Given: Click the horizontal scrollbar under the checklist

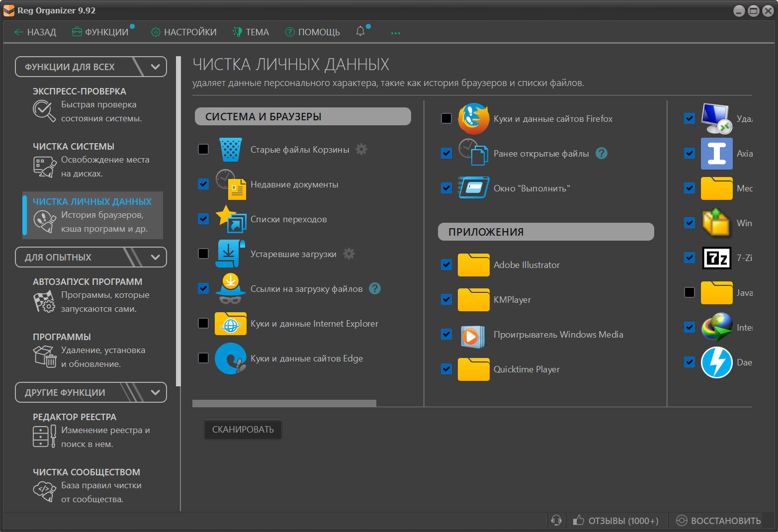Looking at the screenshot, I should point(284,403).
